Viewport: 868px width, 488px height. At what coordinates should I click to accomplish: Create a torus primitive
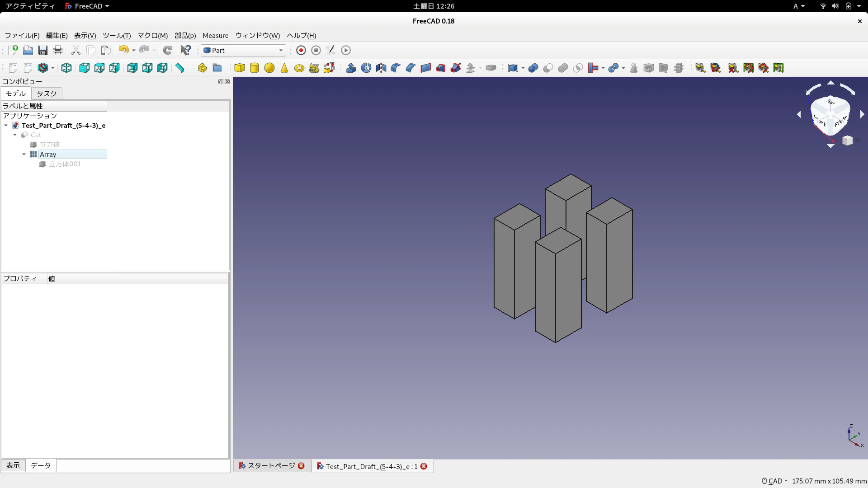point(299,68)
